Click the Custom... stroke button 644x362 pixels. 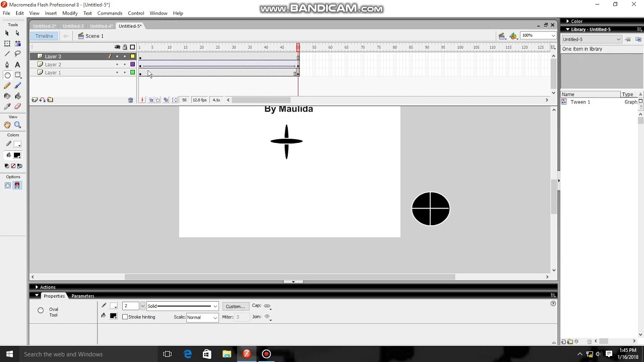pyautogui.click(x=235, y=306)
